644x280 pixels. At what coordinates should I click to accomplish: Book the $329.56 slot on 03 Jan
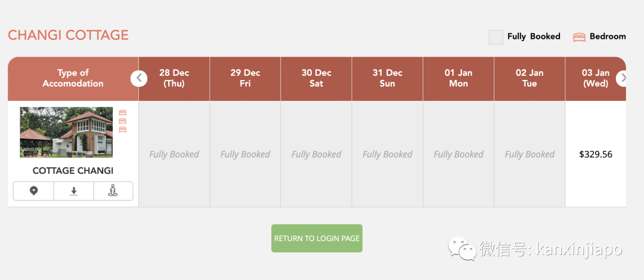tap(596, 154)
